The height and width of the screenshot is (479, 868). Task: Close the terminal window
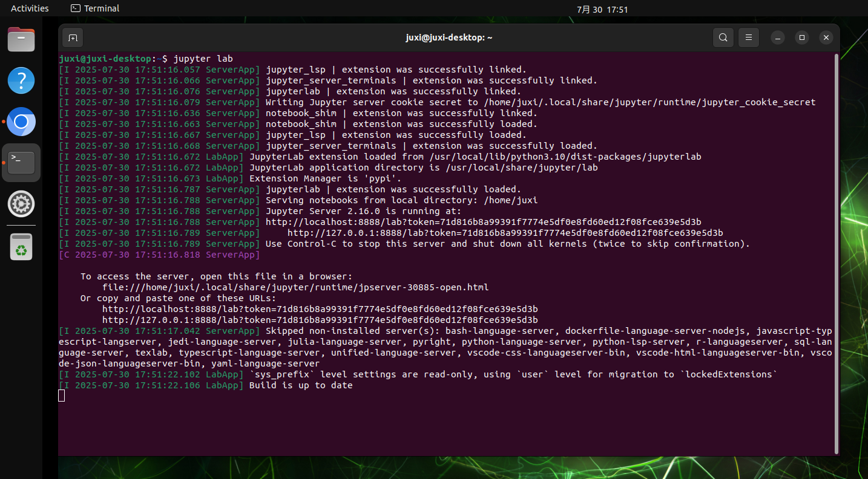826,37
